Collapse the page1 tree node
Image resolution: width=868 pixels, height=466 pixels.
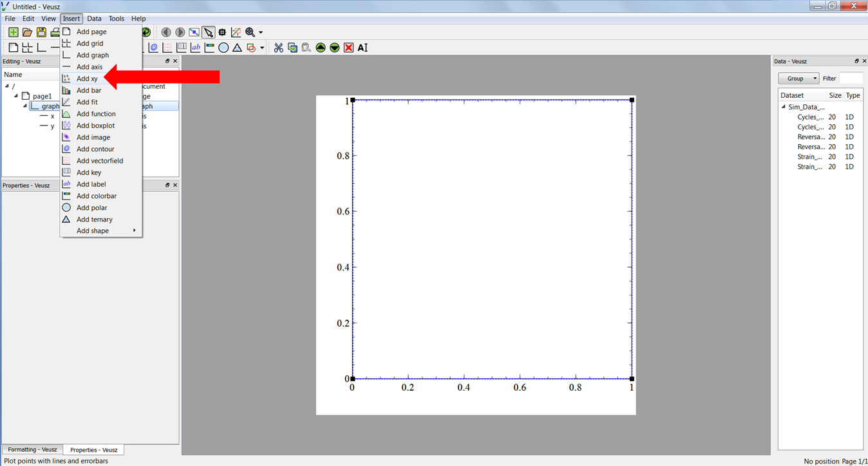16,96
